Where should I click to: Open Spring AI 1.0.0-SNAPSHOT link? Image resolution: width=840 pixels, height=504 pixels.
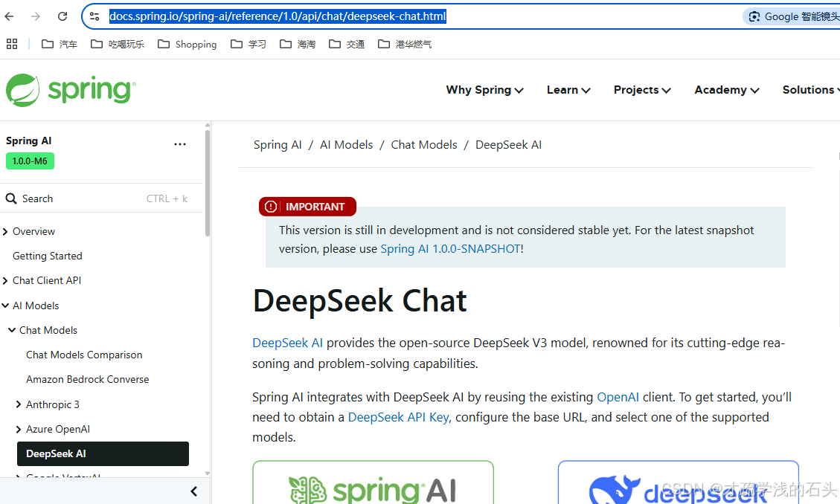(451, 249)
